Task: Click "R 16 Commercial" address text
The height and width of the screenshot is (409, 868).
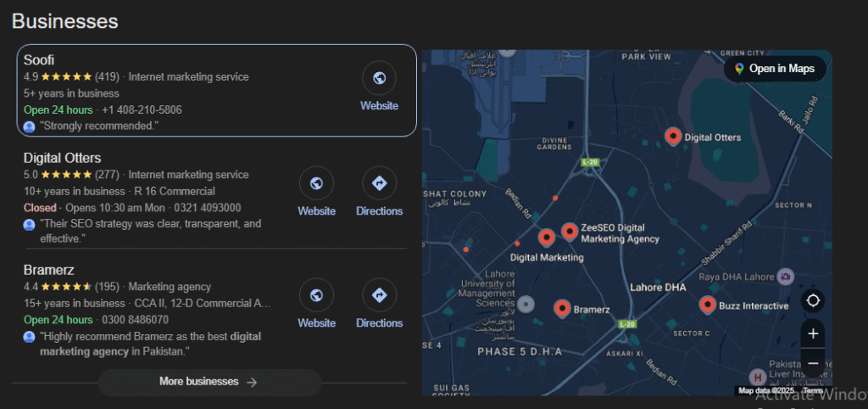Action: click(x=175, y=192)
